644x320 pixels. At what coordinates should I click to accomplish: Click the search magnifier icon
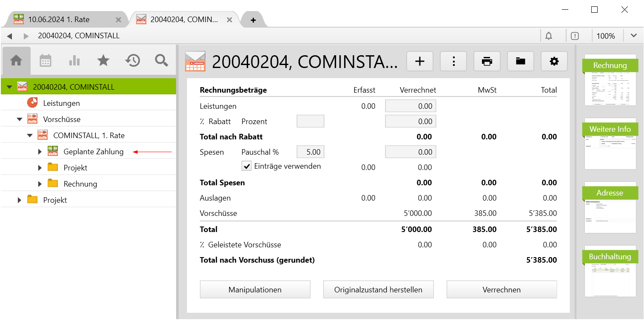tap(162, 61)
